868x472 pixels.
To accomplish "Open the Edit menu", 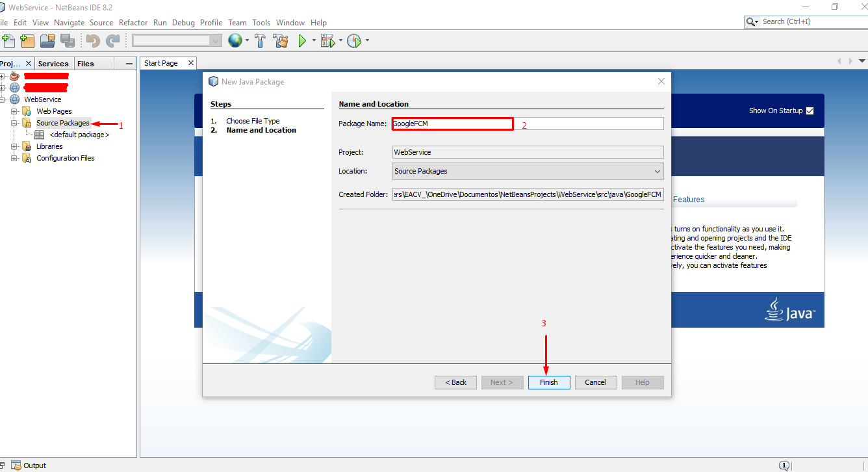I will tap(20, 22).
